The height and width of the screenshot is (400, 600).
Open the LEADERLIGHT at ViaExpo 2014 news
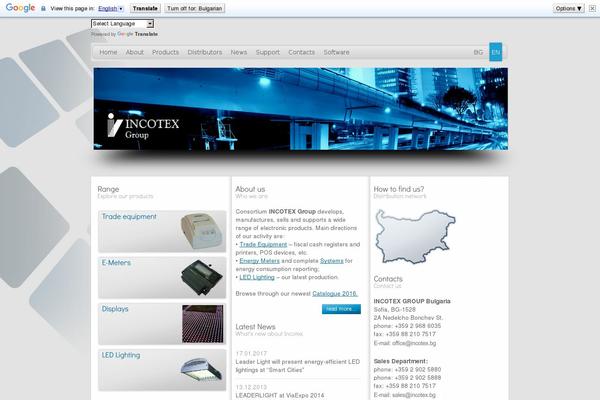pyautogui.click(x=280, y=395)
